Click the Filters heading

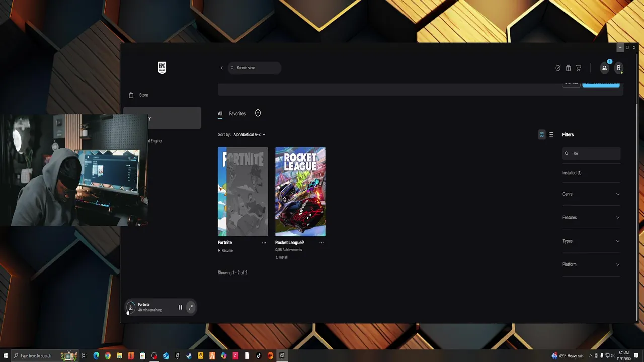(568, 135)
